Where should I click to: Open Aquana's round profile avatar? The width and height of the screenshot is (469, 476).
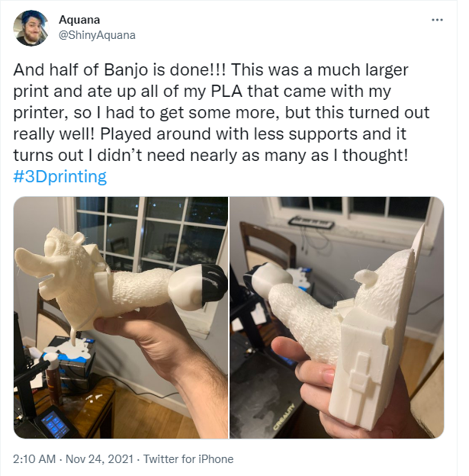[31, 28]
